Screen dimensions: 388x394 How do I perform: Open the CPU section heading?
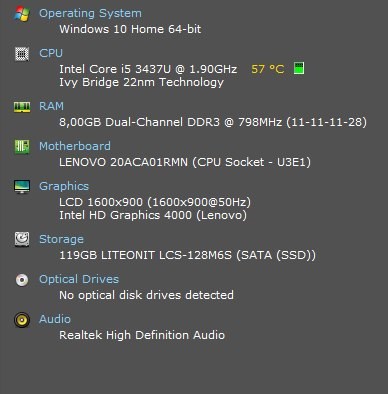point(51,53)
